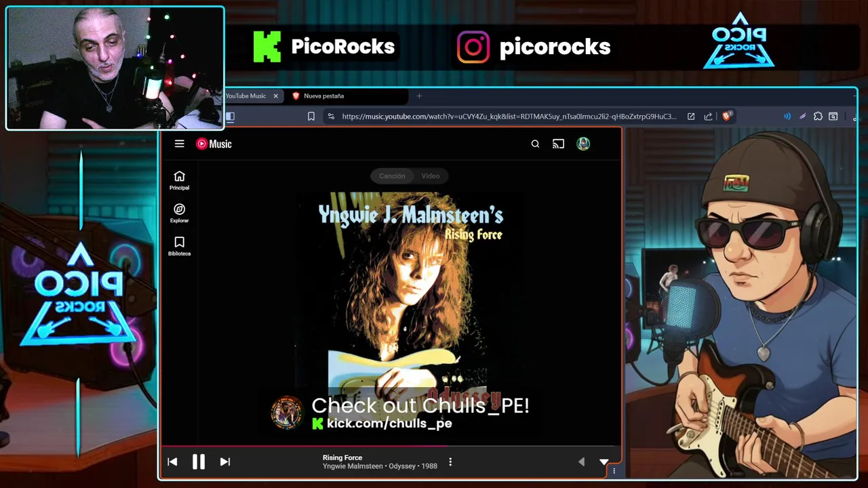Open song options next to Rising Force
Screen dimensions: 868x488
coord(450,462)
